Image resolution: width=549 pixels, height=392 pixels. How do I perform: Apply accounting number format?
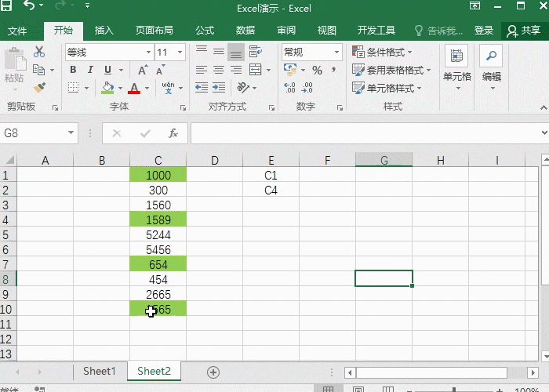click(290, 70)
